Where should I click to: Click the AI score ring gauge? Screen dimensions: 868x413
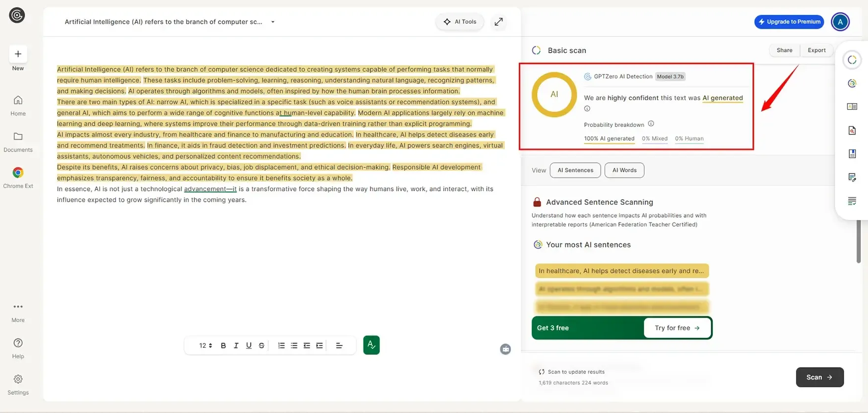(554, 94)
